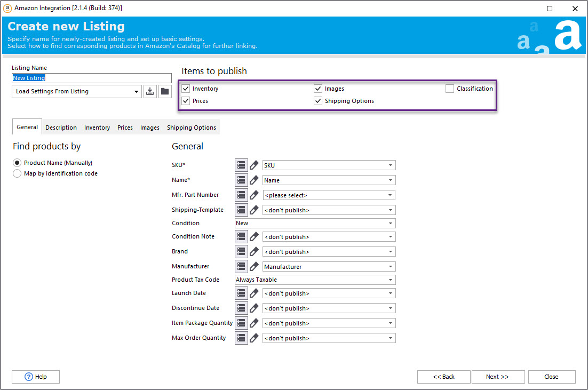Click inside the Listing Name text field

coord(92,78)
